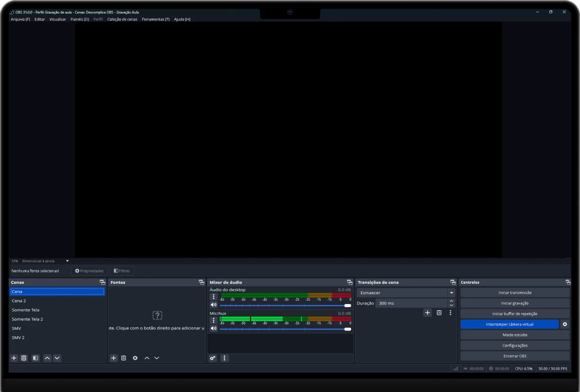Select scene Somente Tela 2
580x392 pixels.
(58, 319)
